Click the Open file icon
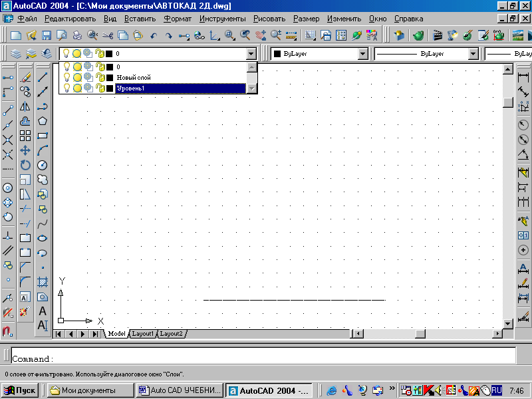Image resolution: width=532 pixels, height=399 pixels. coord(31,35)
